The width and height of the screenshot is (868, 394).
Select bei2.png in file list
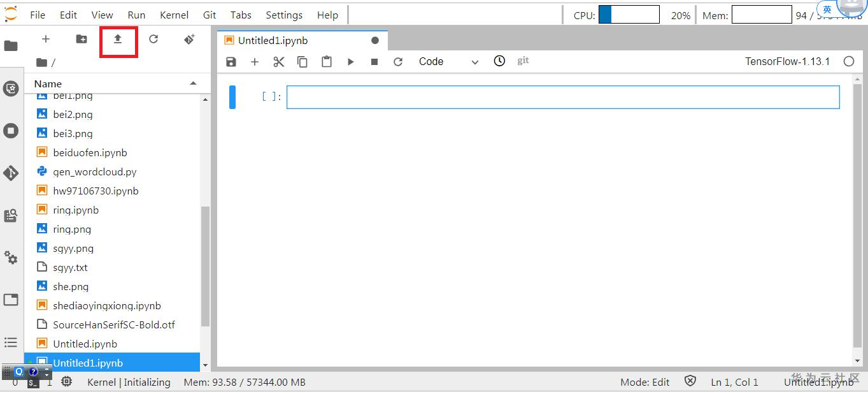(x=112, y=115)
